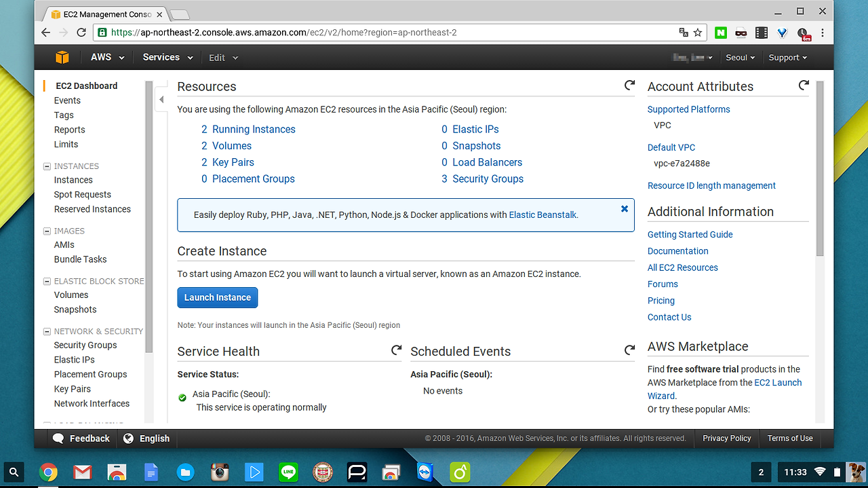Click the sidebar vertical scrollbar
Viewport: 868px width, 488px height.
(149, 217)
